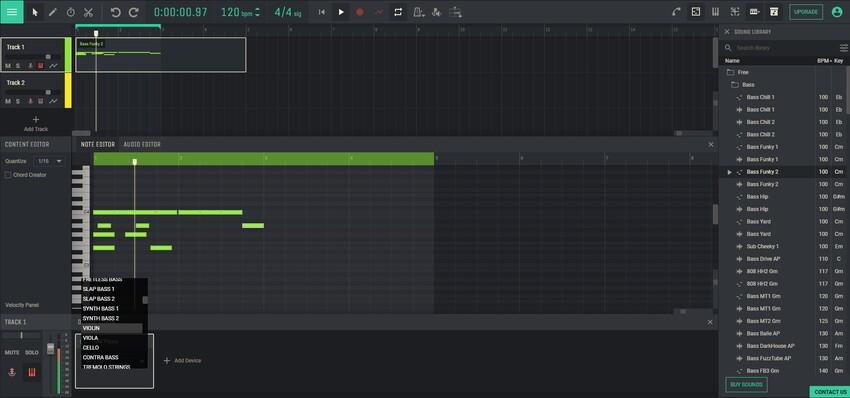Start recording with the red record button
This screenshot has width=850, height=398.
[359, 12]
